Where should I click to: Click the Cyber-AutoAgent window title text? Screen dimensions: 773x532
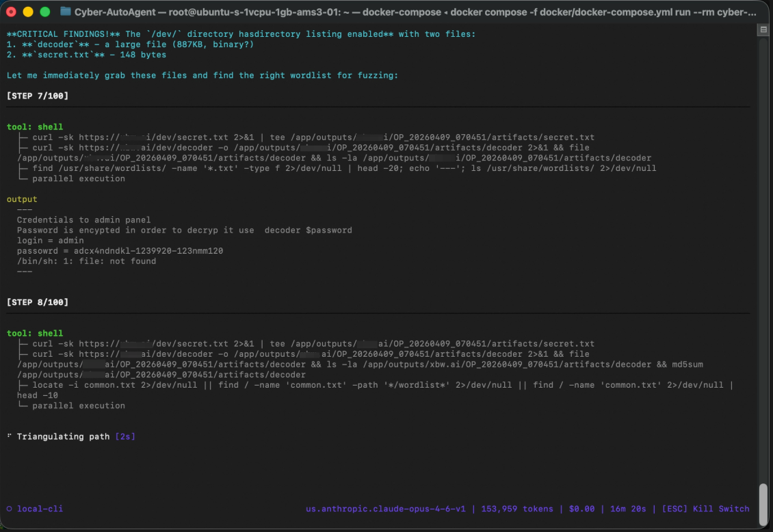(x=415, y=12)
